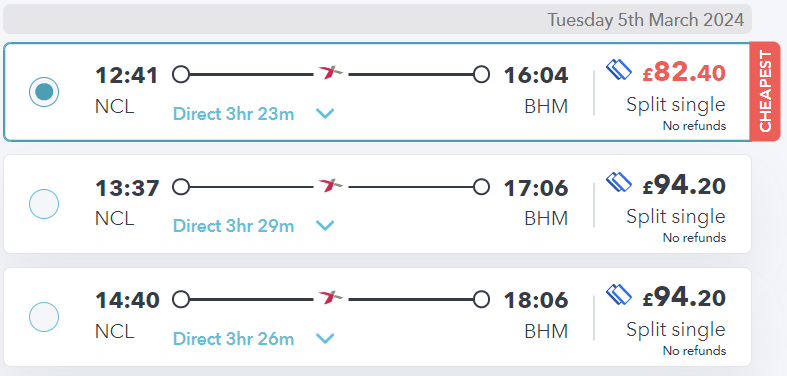Select the 12:41 departure radio button
The width and height of the screenshot is (787, 376).
pyautogui.click(x=44, y=92)
